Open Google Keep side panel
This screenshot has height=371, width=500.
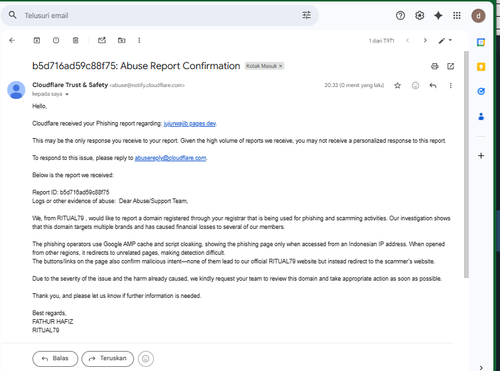[x=481, y=67]
